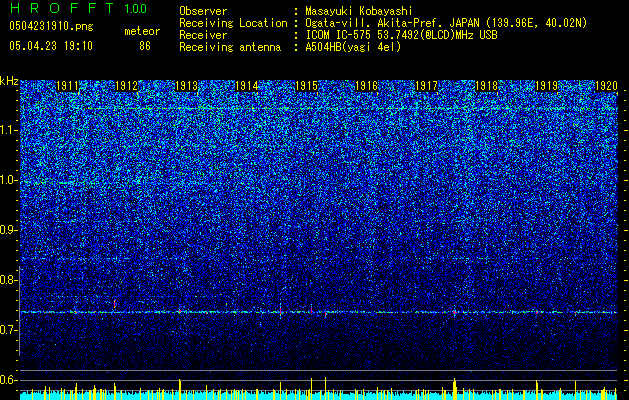629x400 pixels.
Task: Click the ICOM IC-575 53.7492 MHz USB text
Action: click(x=401, y=35)
